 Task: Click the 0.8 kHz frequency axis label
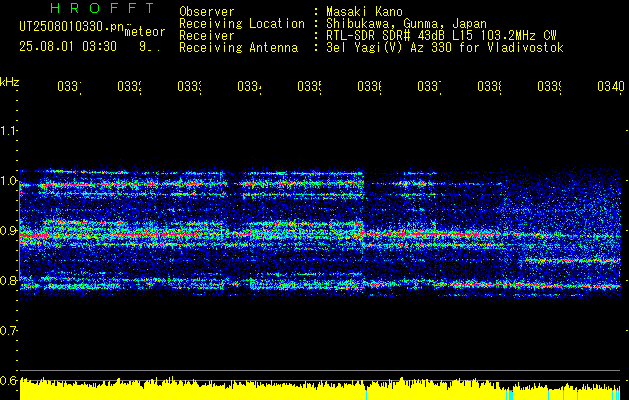point(9,280)
